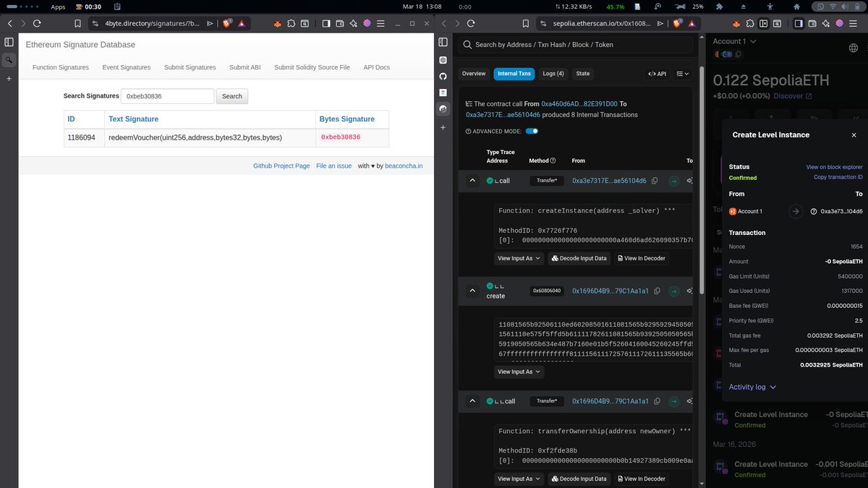Open beaconcha.in link
The width and height of the screenshot is (868, 488).
404,166
